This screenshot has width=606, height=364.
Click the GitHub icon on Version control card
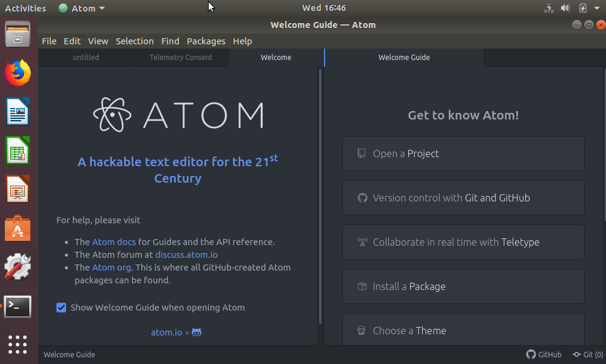(362, 198)
